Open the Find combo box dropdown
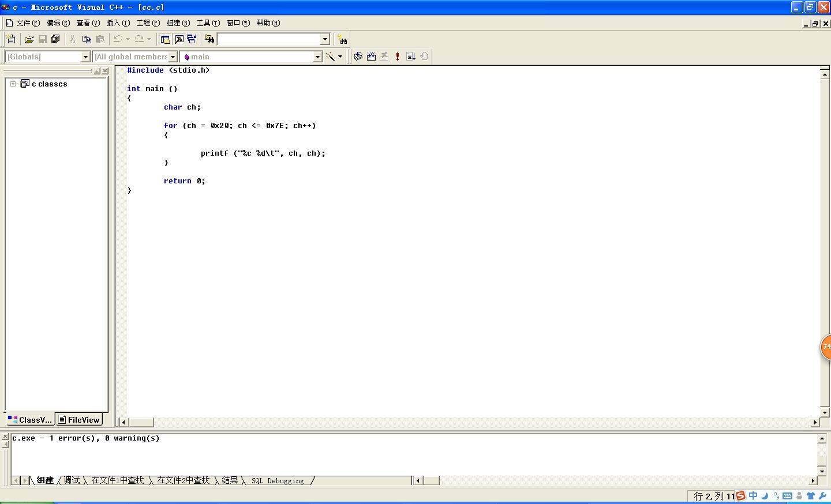 325,39
